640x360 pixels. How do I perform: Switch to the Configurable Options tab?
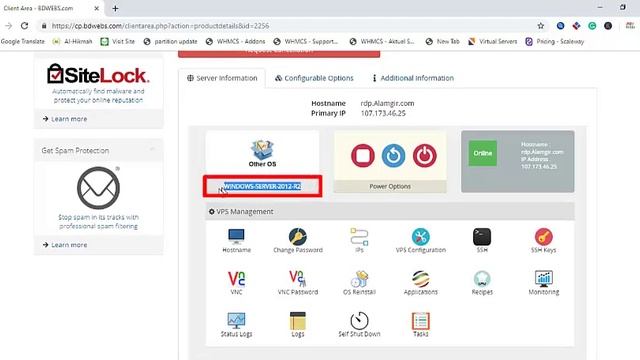(x=314, y=78)
